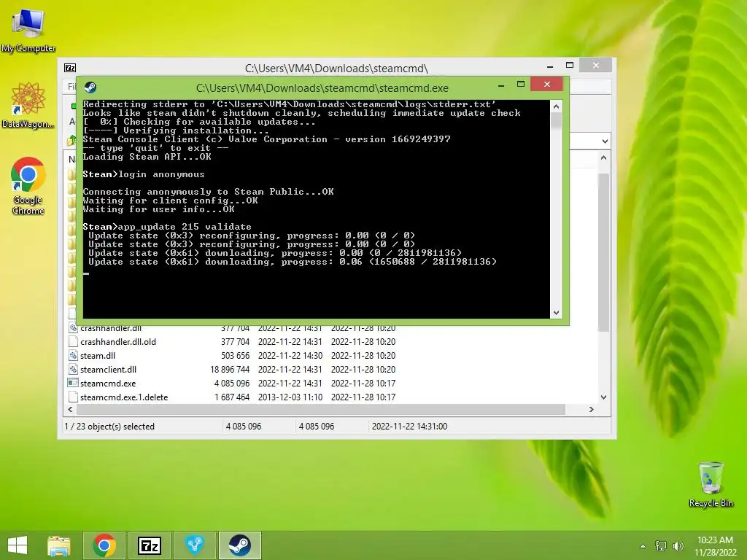This screenshot has width=747, height=560.
Task: Click the crashhandler.dll.old file icon
Action: click(73, 341)
